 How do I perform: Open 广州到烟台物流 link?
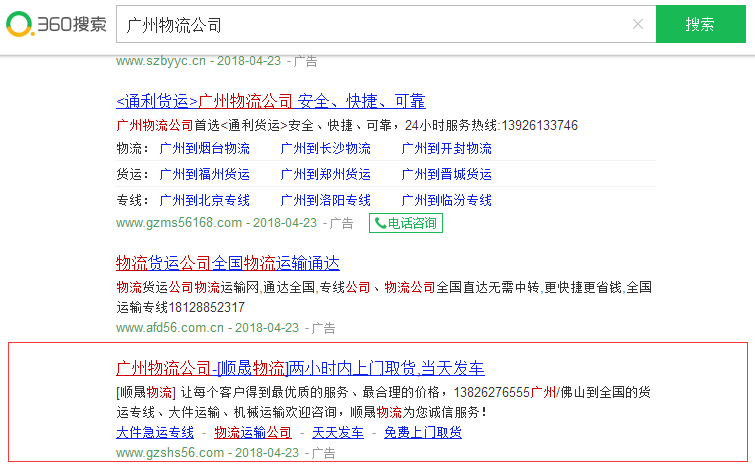pyautogui.click(x=204, y=148)
